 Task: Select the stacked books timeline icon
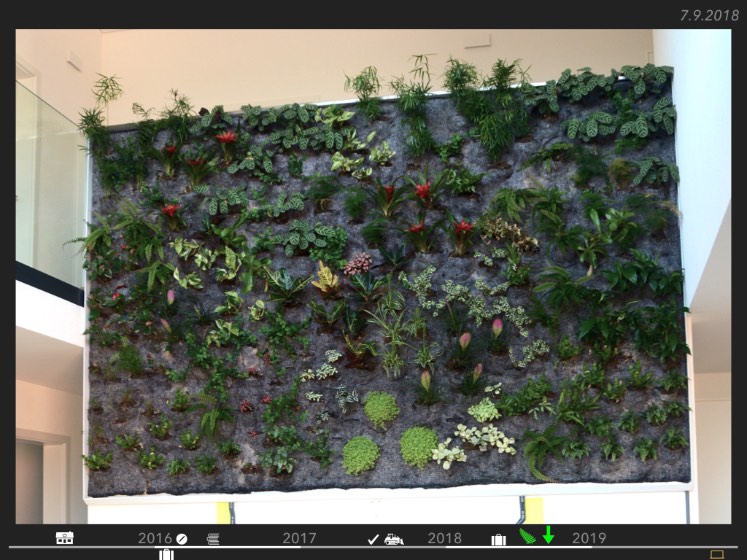coord(213,538)
